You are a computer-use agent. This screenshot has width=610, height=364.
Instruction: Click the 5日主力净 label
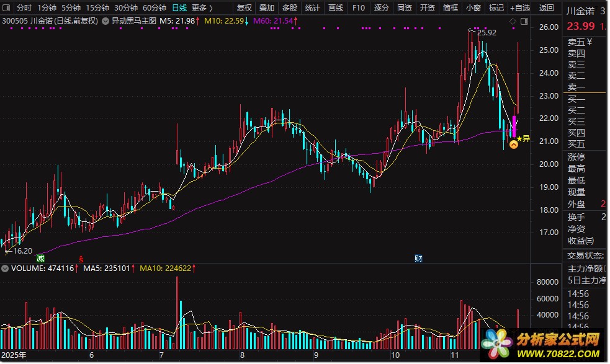pyautogui.click(x=586, y=280)
